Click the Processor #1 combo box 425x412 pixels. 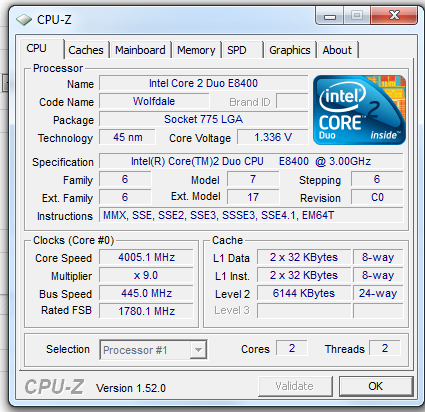tap(153, 350)
